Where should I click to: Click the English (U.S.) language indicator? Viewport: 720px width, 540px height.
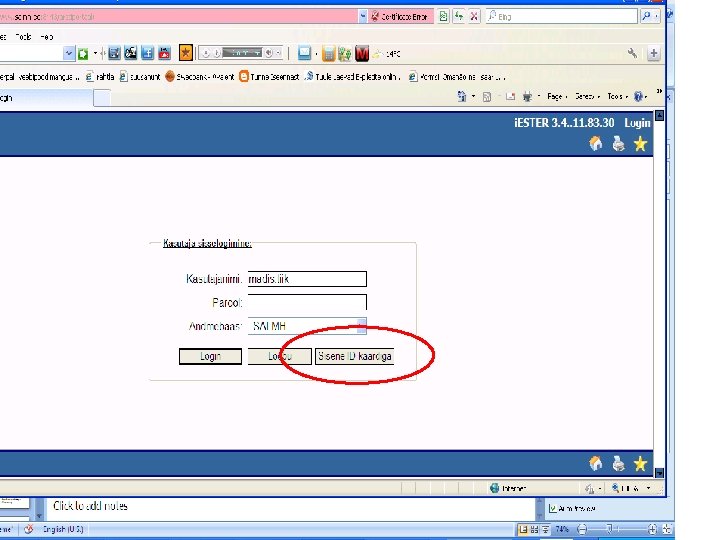(63, 529)
